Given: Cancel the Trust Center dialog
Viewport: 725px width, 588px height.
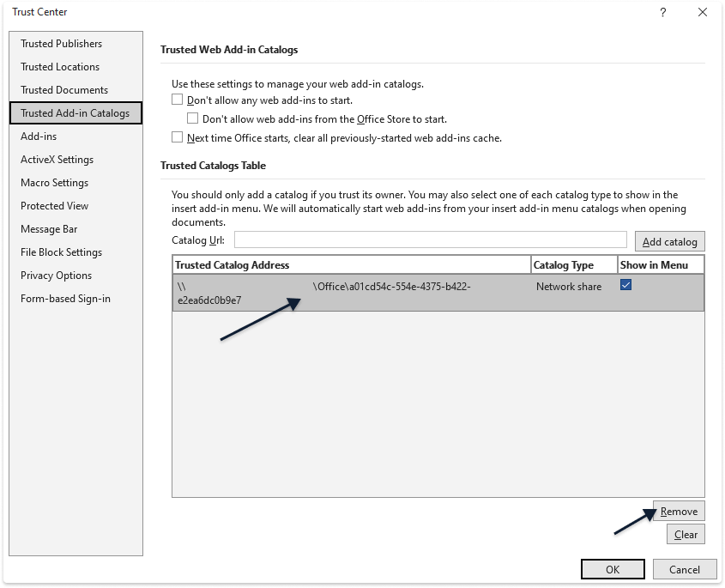Looking at the screenshot, I should coord(684,569).
